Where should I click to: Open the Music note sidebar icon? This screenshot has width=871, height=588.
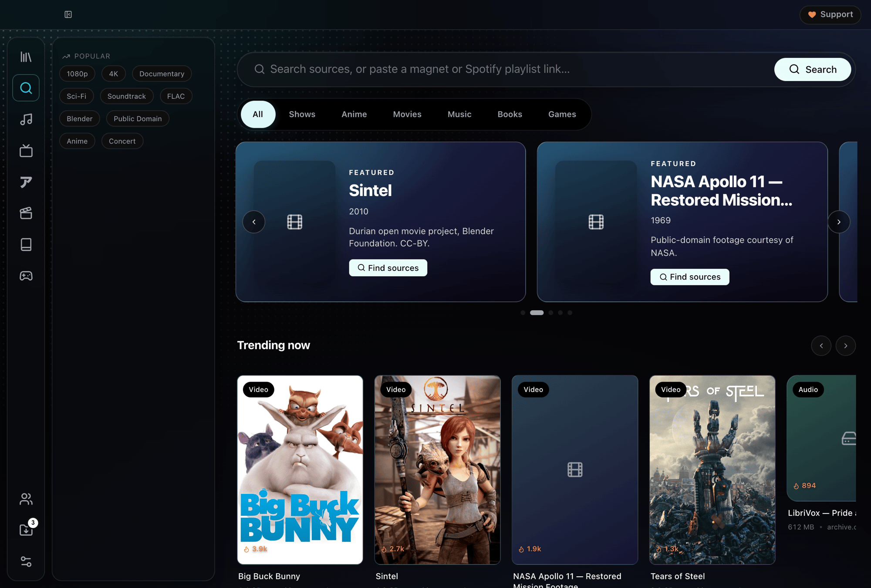pos(26,119)
